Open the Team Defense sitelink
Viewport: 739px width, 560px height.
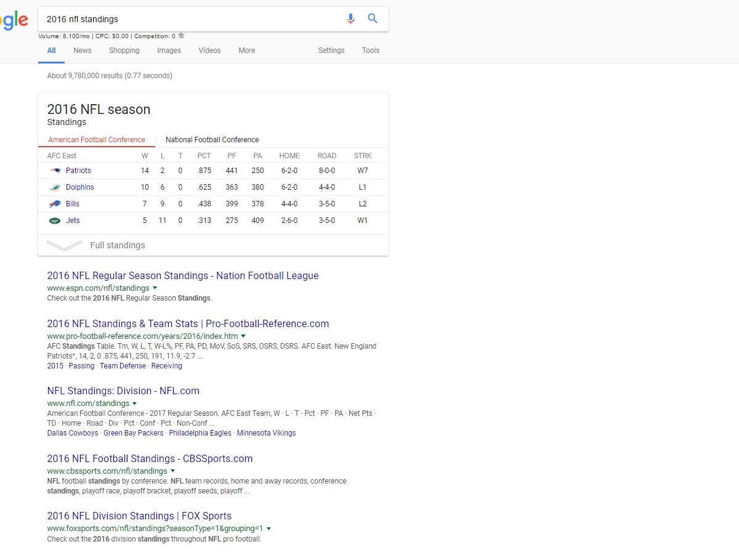(123, 366)
